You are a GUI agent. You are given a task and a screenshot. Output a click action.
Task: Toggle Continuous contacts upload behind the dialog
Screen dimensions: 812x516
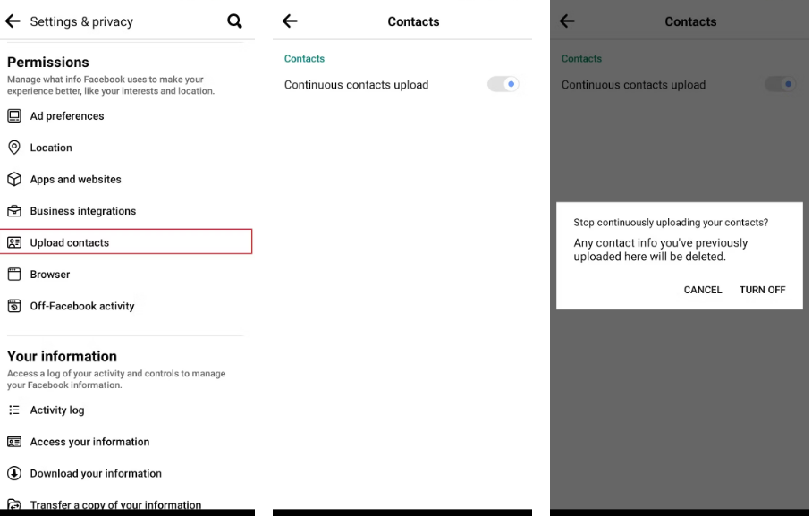(x=781, y=84)
